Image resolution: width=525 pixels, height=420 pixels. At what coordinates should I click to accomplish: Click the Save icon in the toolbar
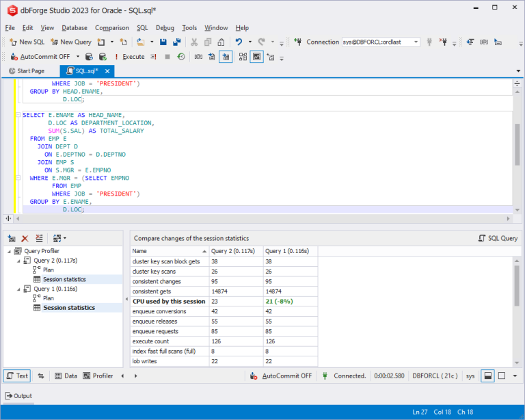coord(164,42)
